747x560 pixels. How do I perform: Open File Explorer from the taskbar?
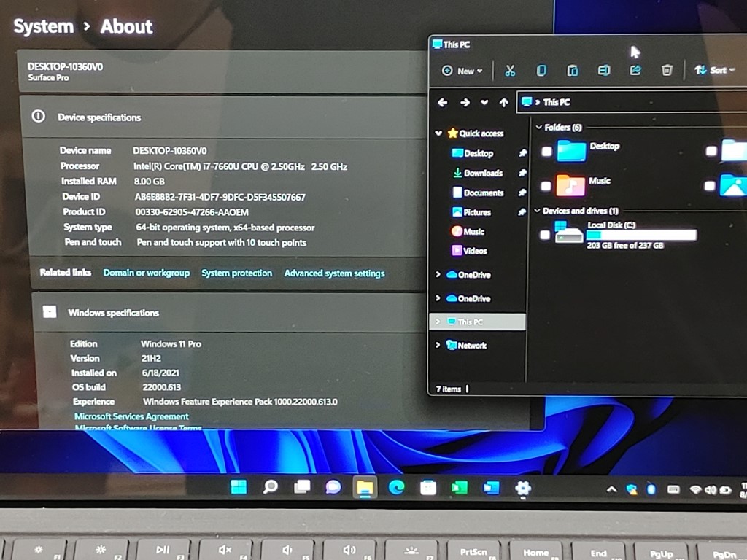[x=365, y=488]
